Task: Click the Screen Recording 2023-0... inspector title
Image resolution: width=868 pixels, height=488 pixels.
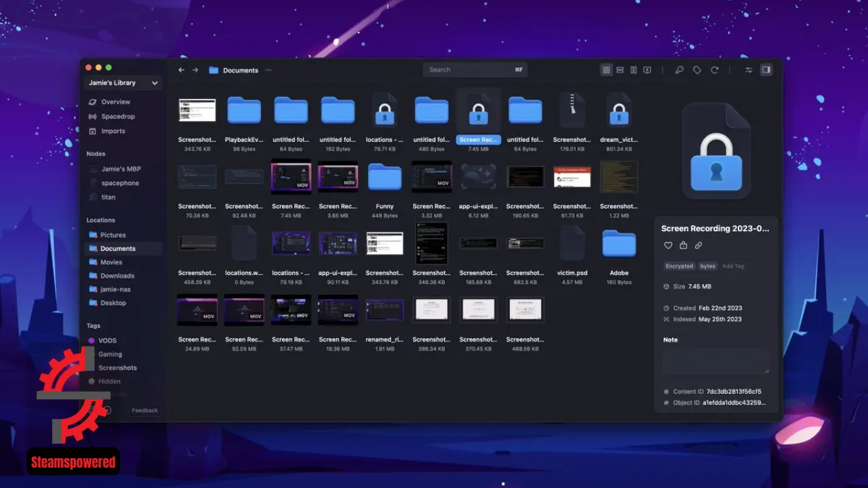Action: coord(715,228)
